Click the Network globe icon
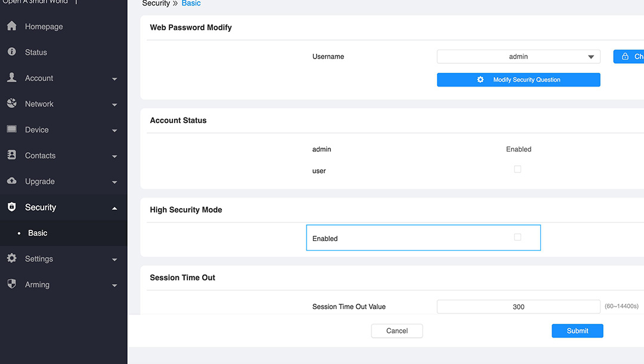This screenshot has height=364, width=644. click(11, 104)
